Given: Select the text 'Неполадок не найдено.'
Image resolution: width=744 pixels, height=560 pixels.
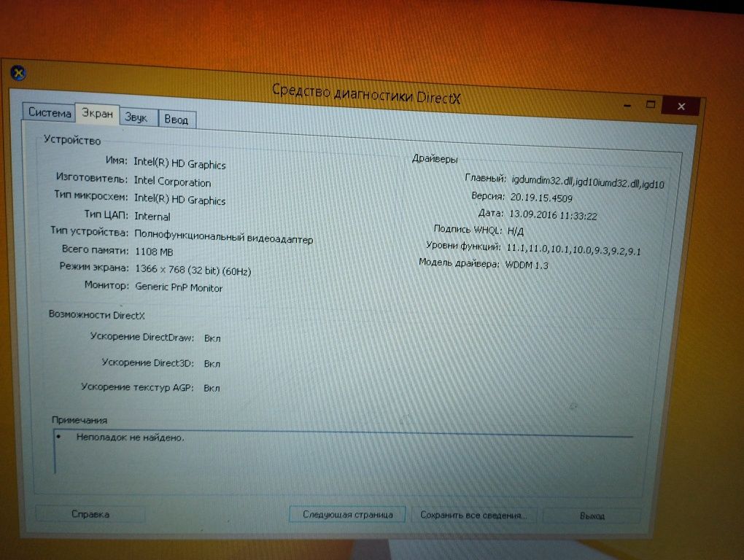Looking at the screenshot, I should (130, 437).
